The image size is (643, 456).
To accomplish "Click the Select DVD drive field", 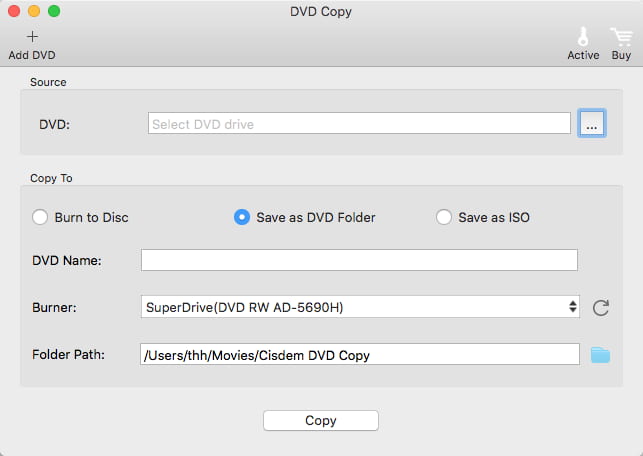I will tap(359, 124).
